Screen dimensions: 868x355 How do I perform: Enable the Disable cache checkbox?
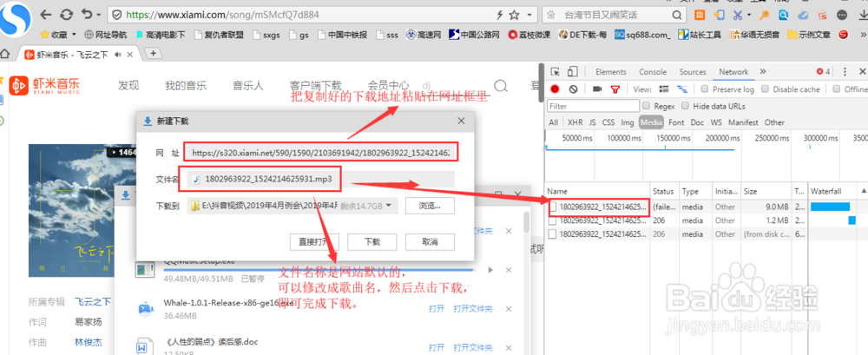(765, 89)
